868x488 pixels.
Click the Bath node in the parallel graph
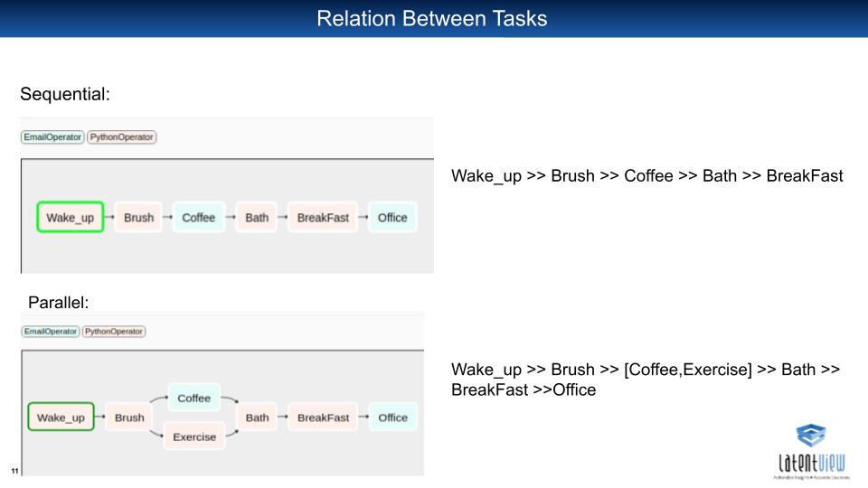[258, 418]
